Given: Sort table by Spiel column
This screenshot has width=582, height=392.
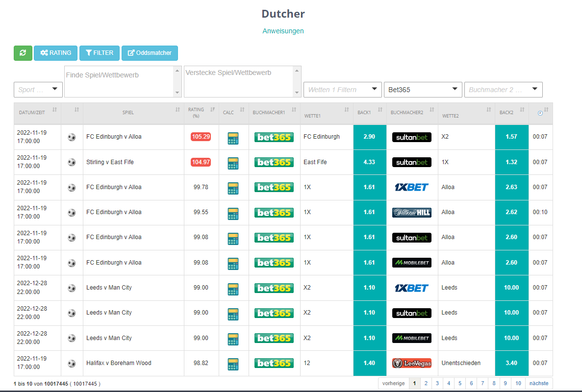Looking at the screenshot, I should (134, 113).
